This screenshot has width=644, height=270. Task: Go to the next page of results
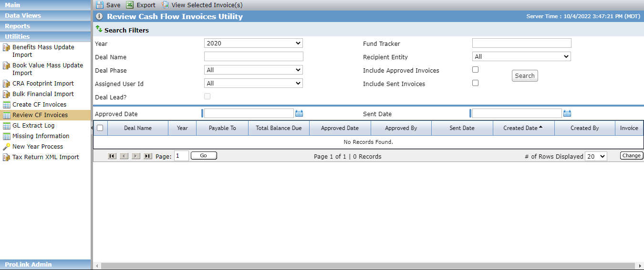pos(136,156)
